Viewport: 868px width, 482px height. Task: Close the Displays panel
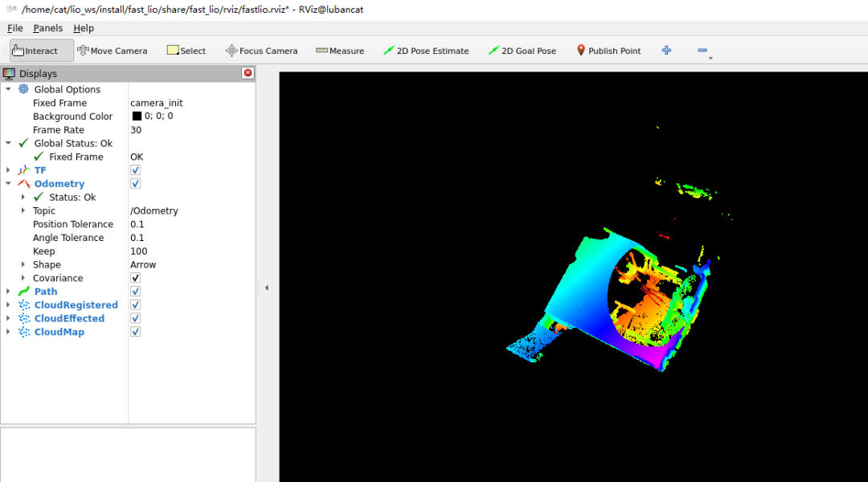(x=248, y=73)
